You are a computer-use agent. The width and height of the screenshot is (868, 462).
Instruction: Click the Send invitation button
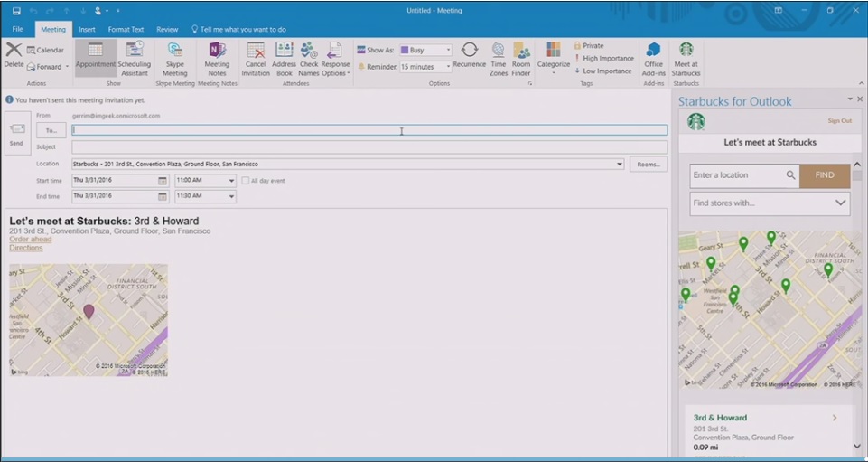coord(16,134)
